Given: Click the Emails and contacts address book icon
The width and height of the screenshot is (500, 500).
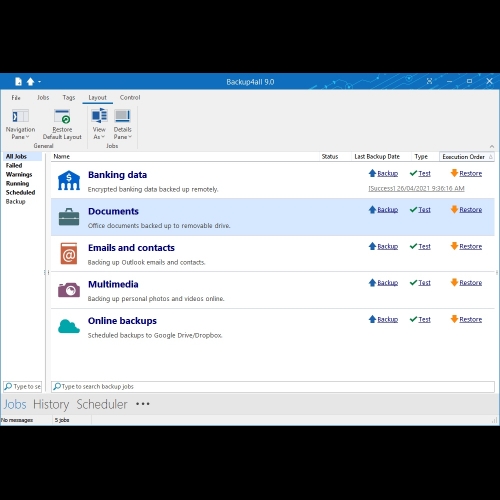Looking at the screenshot, I should (x=69, y=253).
